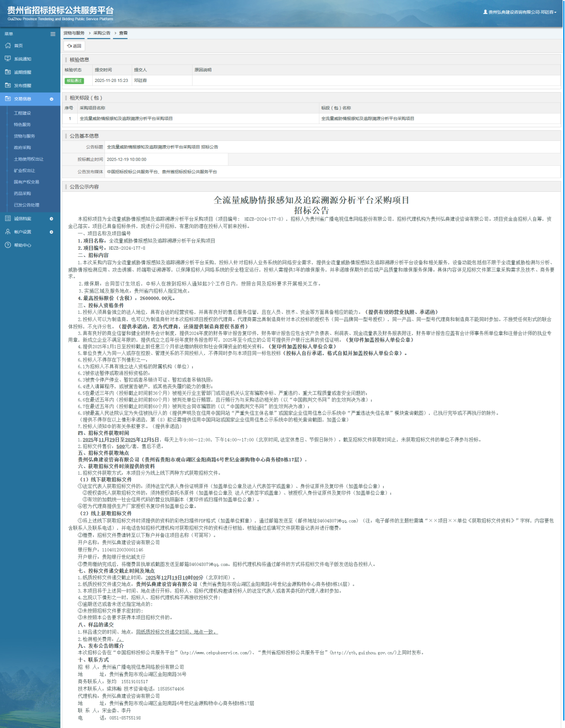Click the 货物与服务 breadcrumb link
This screenshot has height=728, width=565.
point(74,33)
